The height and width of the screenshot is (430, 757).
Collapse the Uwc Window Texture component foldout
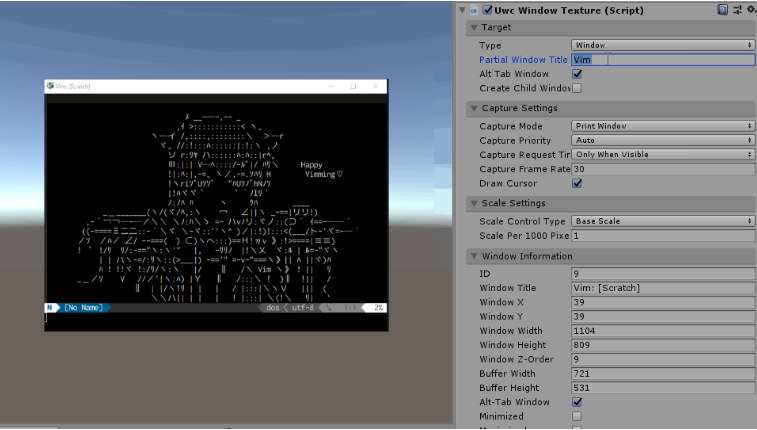(463, 10)
